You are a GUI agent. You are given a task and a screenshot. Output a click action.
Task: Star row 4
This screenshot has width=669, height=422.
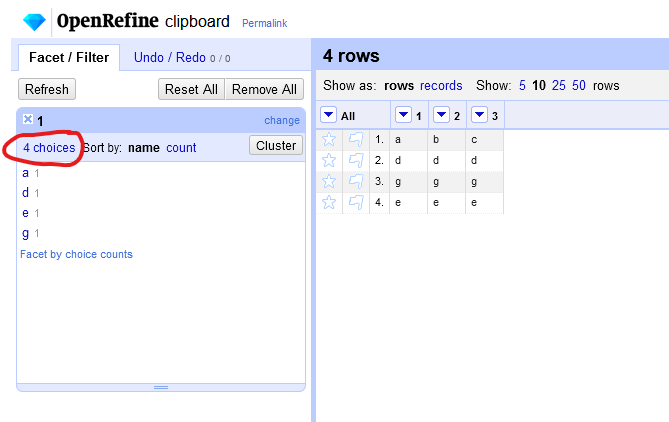pyautogui.click(x=329, y=202)
